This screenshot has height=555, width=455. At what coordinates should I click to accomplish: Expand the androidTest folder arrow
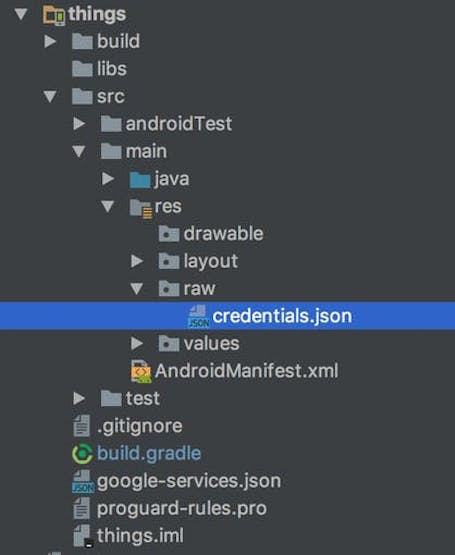tap(79, 124)
